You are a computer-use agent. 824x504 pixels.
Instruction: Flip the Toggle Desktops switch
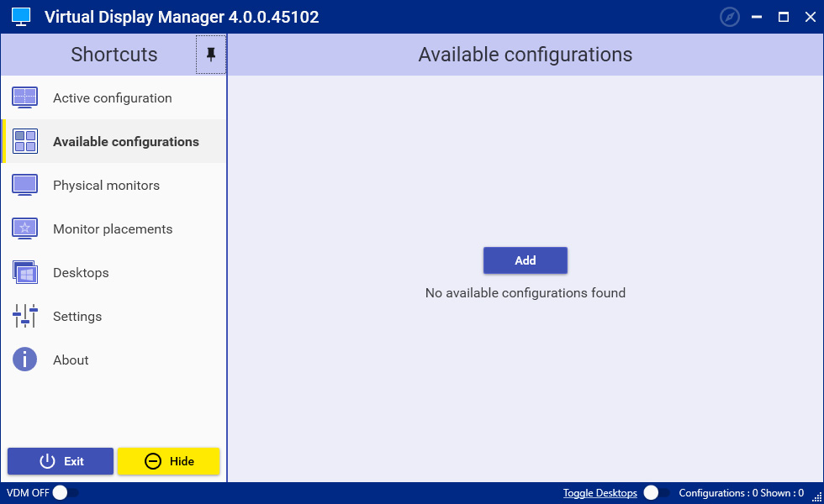[657, 492]
